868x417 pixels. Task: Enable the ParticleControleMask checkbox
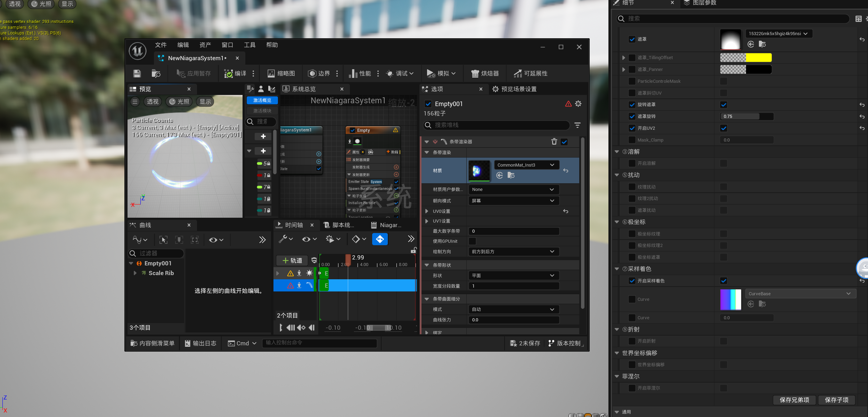pyautogui.click(x=632, y=81)
